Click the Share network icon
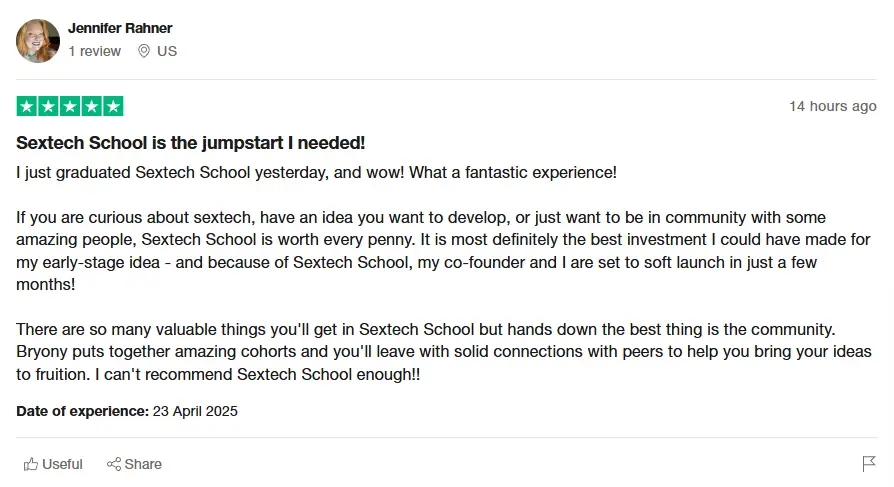Screen dimensions: 894x487 click(x=114, y=464)
